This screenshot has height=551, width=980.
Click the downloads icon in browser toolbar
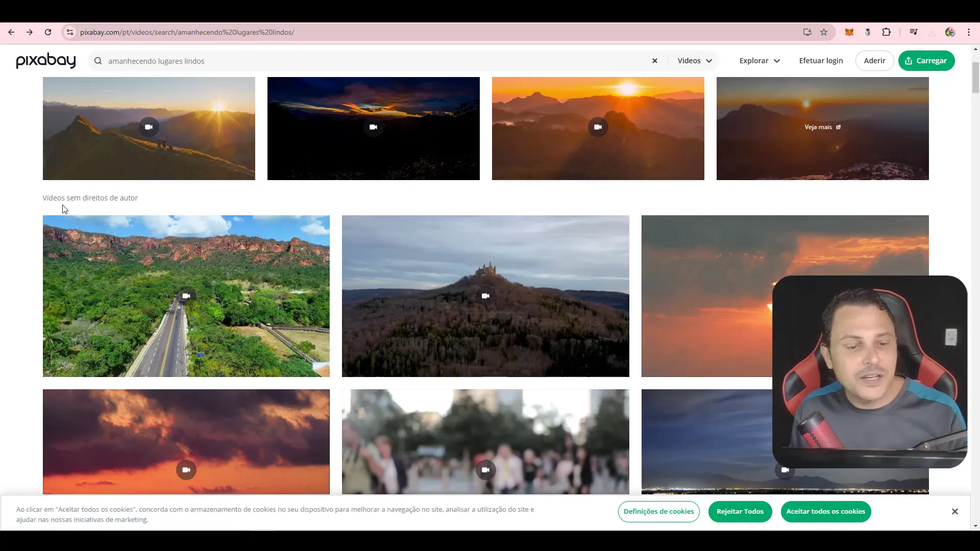tap(932, 32)
